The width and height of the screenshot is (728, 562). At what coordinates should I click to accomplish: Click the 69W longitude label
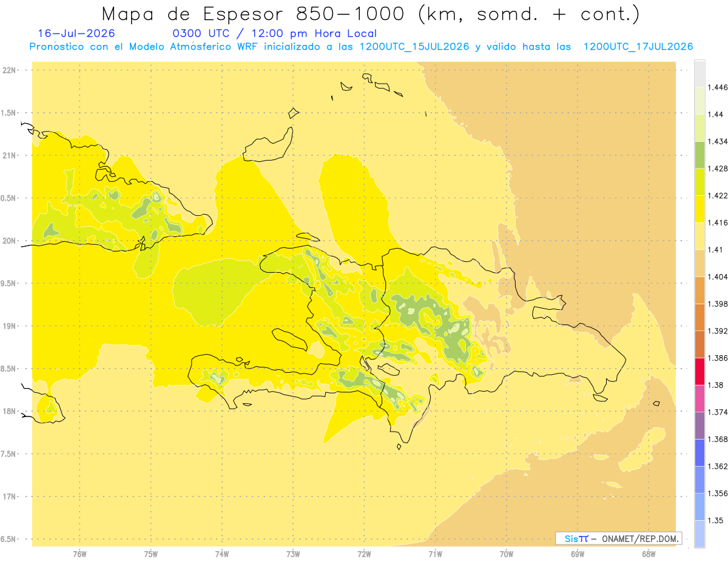tap(578, 554)
